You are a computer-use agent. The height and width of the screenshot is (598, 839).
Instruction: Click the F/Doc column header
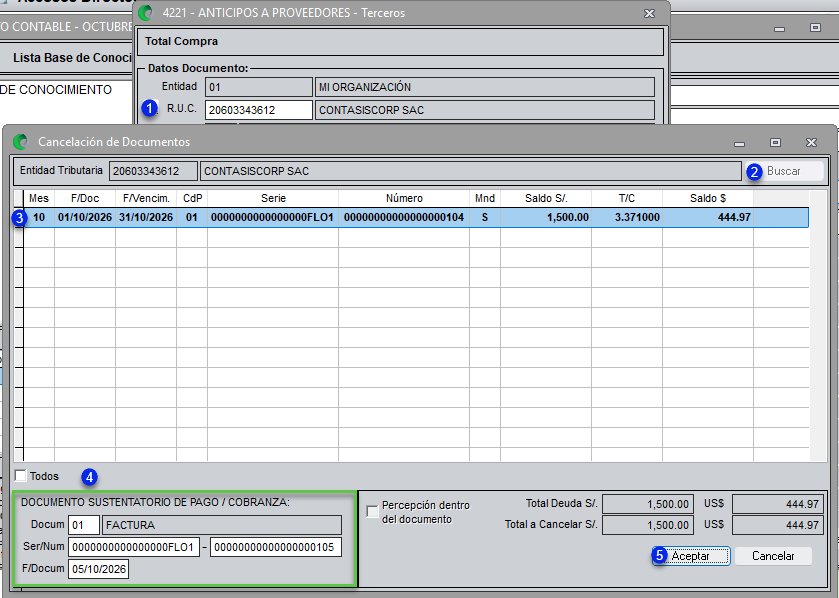click(x=85, y=198)
